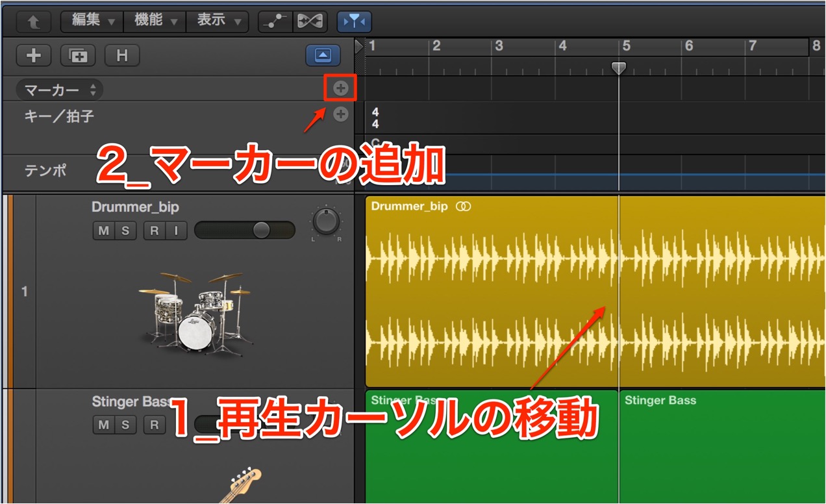826x504 pixels.
Task: Click the Flex mode toolbar icon
Action: point(310,21)
